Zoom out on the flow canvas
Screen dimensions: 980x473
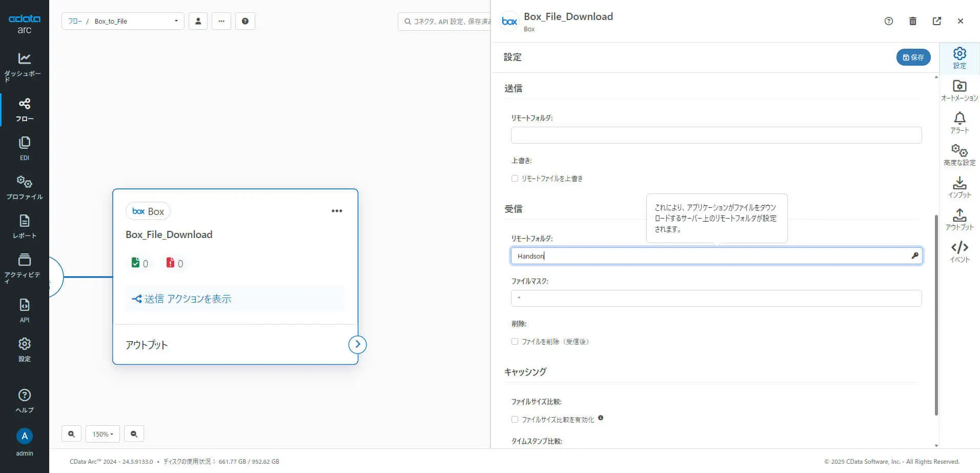[134, 434]
